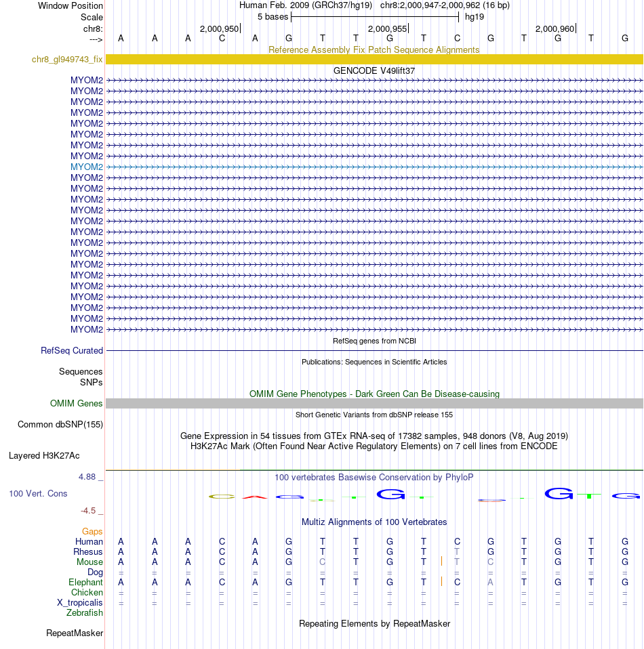Click the 5 bases scale bar

[x=375, y=17]
